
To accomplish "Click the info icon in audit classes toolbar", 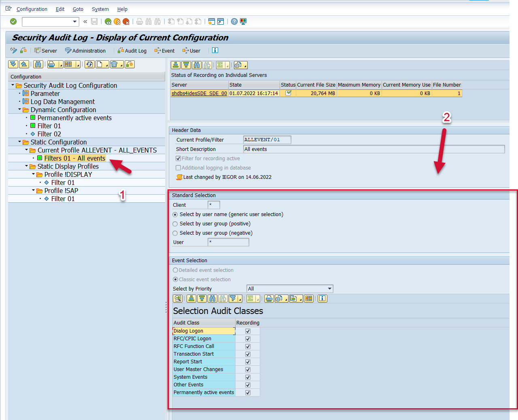I will (322, 299).
